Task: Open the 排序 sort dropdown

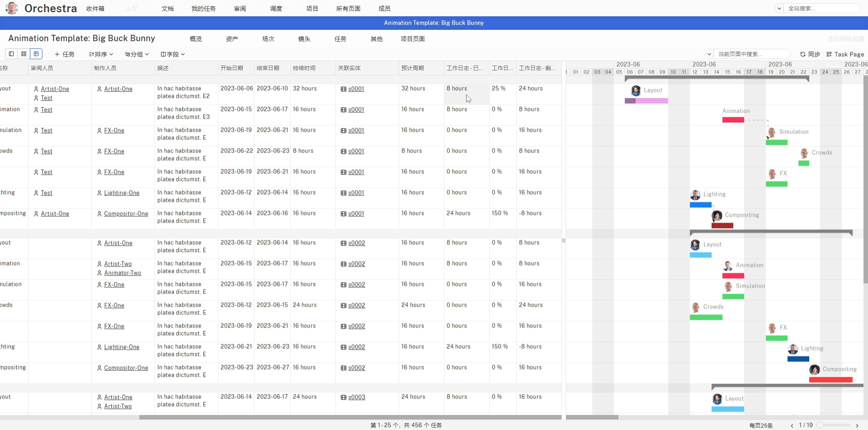Action: point(101,54)
